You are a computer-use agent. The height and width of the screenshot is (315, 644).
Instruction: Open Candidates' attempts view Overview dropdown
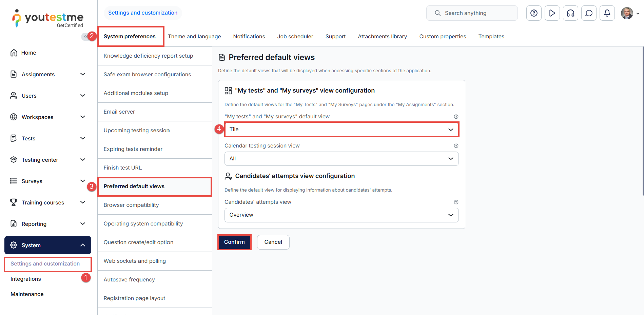[x=341, y=215]
